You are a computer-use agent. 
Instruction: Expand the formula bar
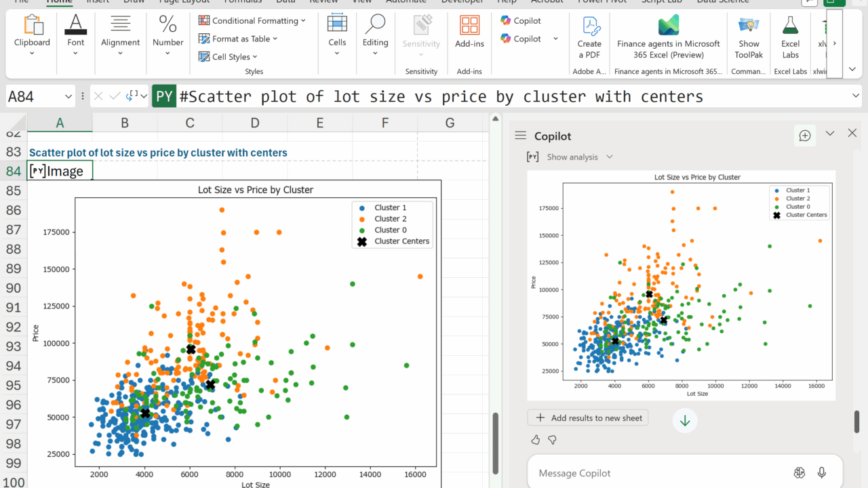[855, 97]
